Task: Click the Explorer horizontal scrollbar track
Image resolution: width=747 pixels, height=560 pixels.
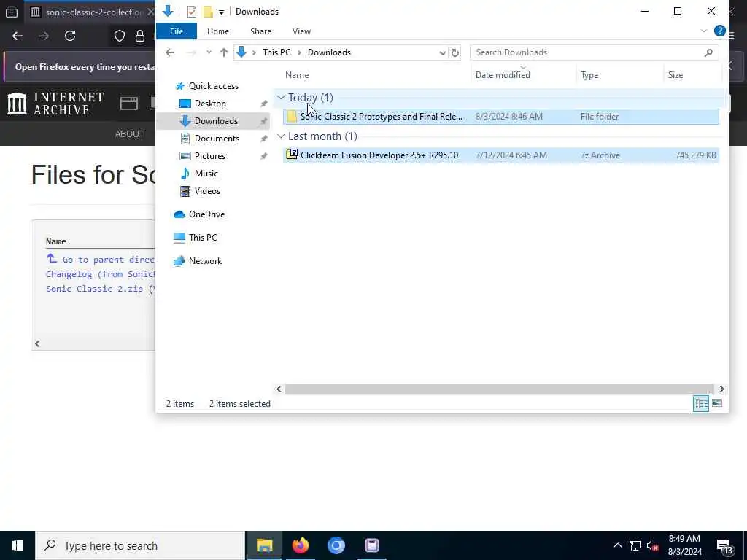Action: pyautogui.click(x=499, y=389)
